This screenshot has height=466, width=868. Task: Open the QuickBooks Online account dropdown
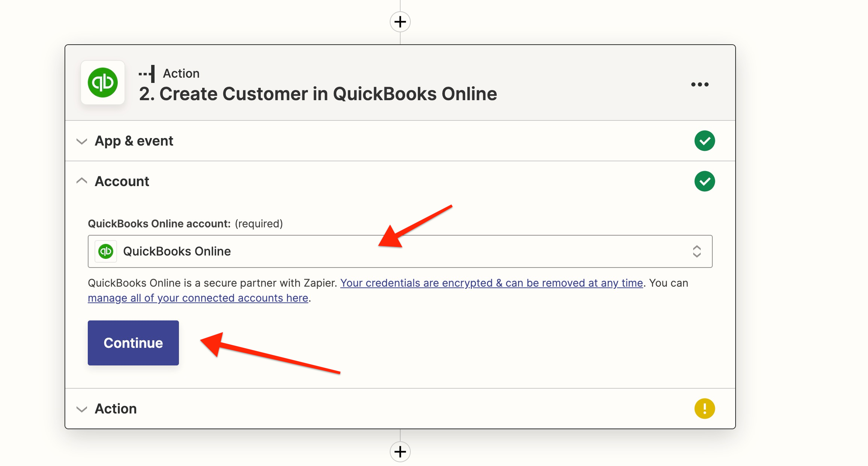coord(400,251)
